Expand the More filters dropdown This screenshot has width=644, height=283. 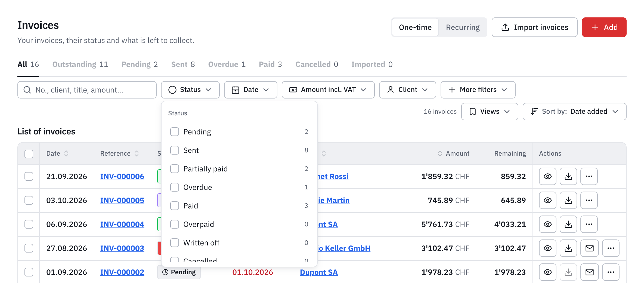478,90
